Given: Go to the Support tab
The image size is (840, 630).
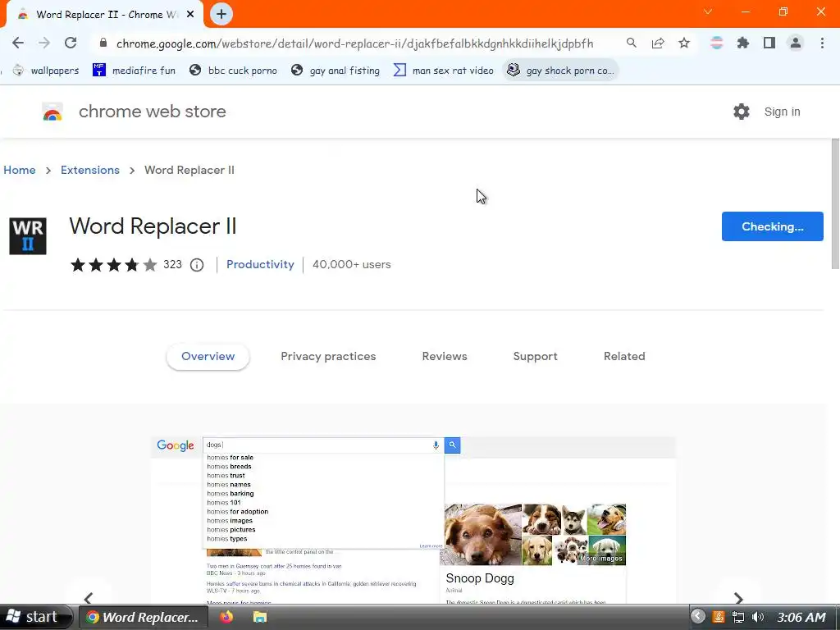Looking at the screenshot, I should click(x=535, y=356).
